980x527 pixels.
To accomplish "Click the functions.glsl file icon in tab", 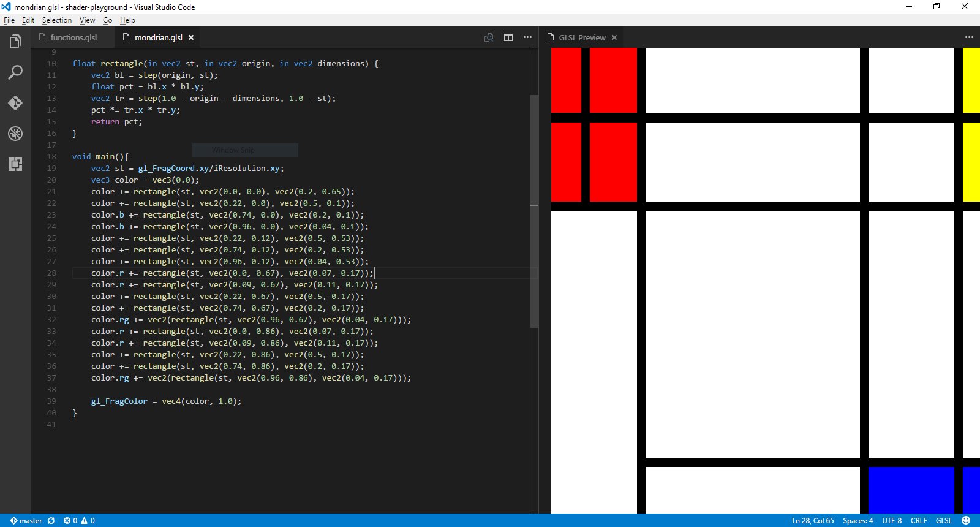I will 42,37.
